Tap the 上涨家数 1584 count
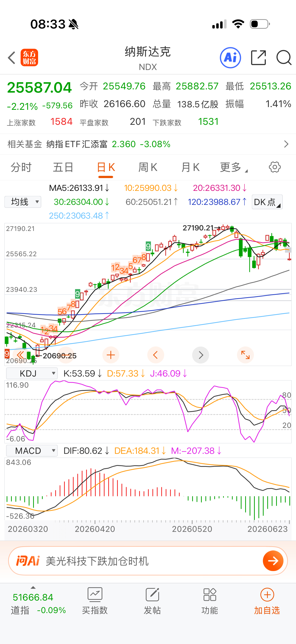 pos(40,122)
